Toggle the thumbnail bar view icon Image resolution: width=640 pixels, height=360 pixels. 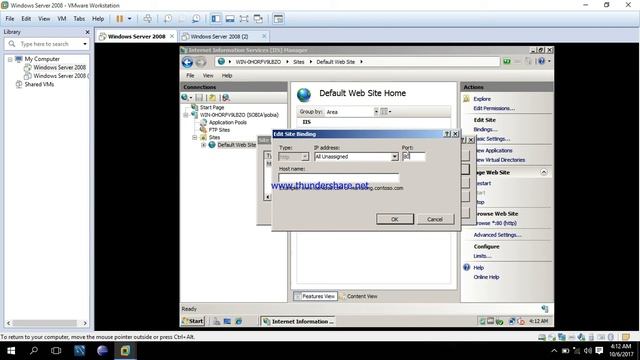pos(230,19)
